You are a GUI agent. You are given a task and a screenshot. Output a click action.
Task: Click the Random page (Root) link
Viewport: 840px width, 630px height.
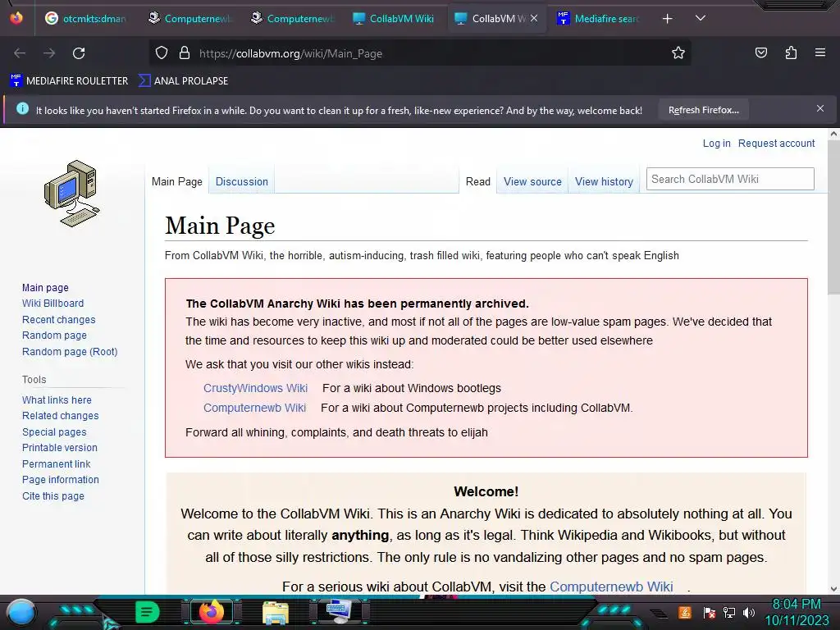click(70, 352)
